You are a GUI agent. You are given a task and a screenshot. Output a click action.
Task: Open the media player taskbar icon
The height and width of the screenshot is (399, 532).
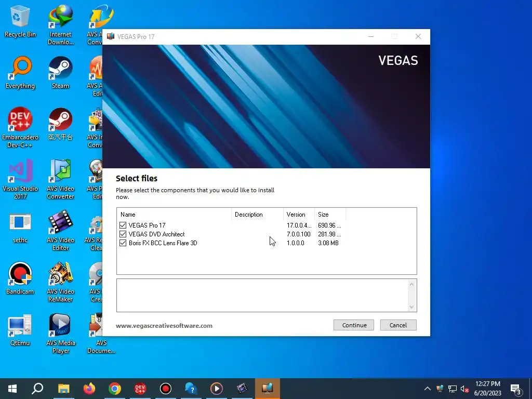coord(217,389)
